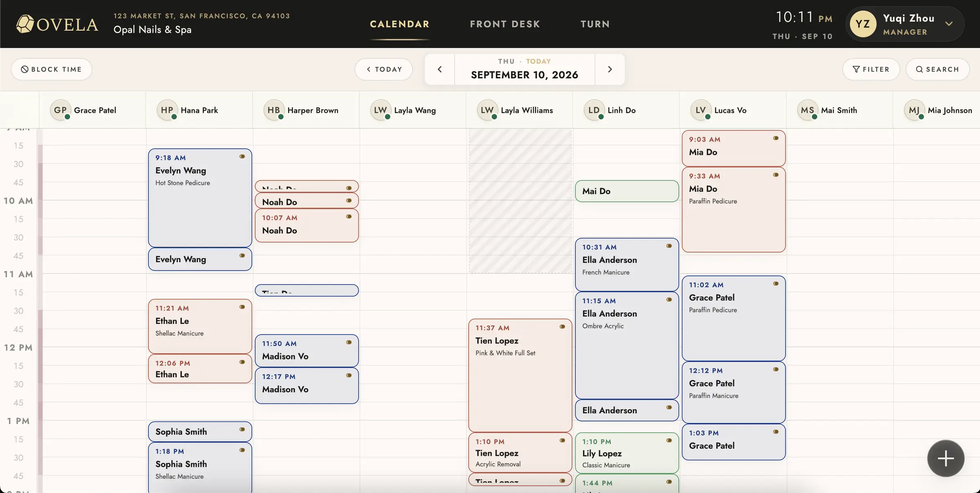Jump back with the Today button
Screen dimensions: 980x493
(x=384, y=69)
